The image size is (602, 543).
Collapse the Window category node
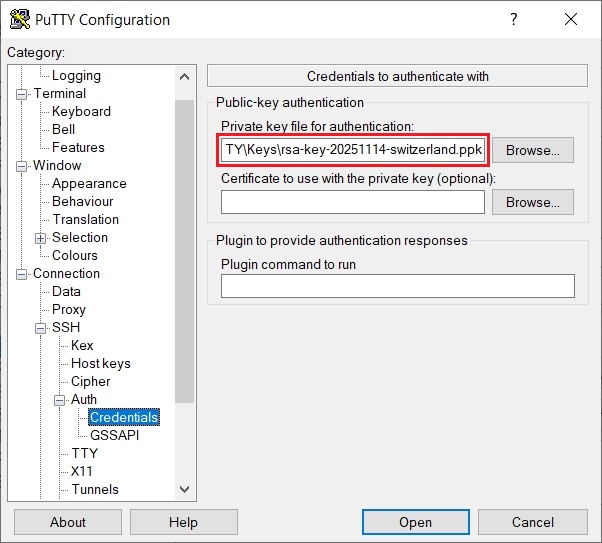(x=22, y=166)
